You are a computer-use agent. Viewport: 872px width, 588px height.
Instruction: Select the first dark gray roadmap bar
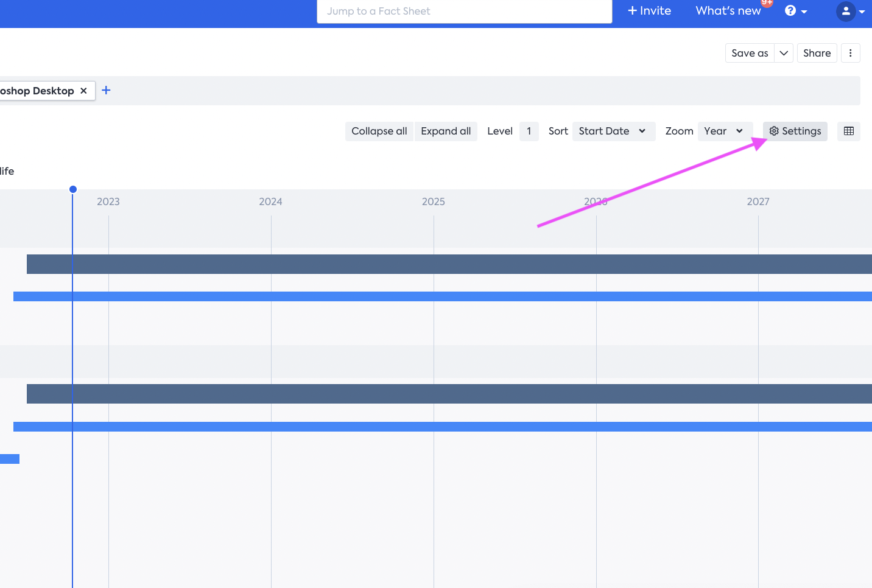(449, 264)
